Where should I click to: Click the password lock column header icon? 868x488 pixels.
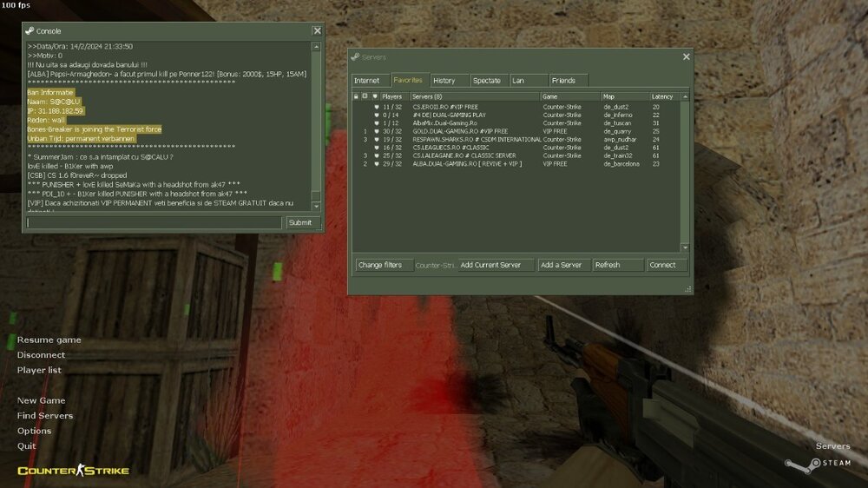[355, 96]
